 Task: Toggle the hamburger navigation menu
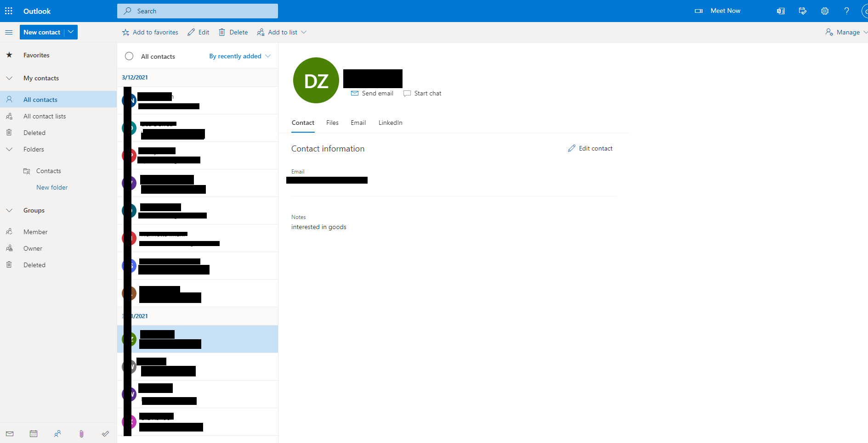[9, 32]
